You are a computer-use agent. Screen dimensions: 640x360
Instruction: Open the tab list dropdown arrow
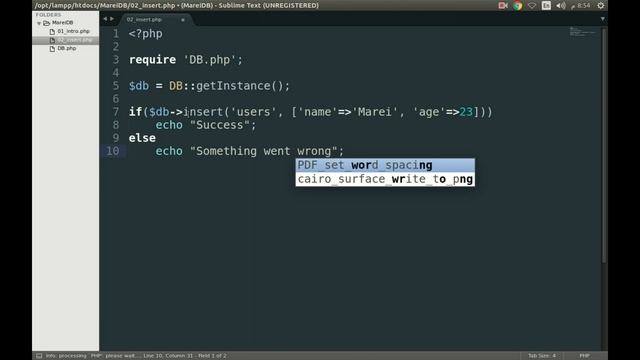pyautogui.click(x=602, y=19)
